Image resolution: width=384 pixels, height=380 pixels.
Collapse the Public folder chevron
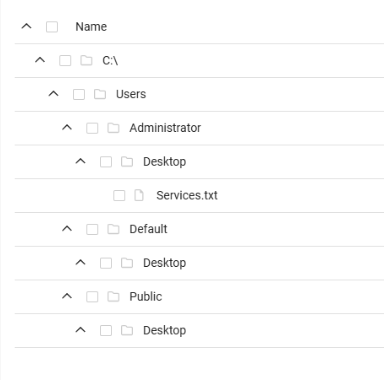point(67,296)
